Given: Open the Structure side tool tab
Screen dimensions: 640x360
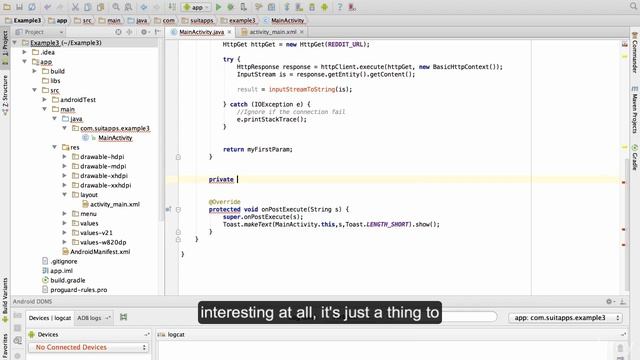Looking at the screenshot, I should tap(5, 95).
